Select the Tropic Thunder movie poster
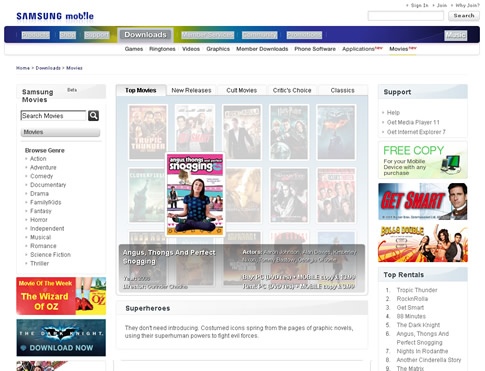Viewport: 485px width, 371px height. 148,132
